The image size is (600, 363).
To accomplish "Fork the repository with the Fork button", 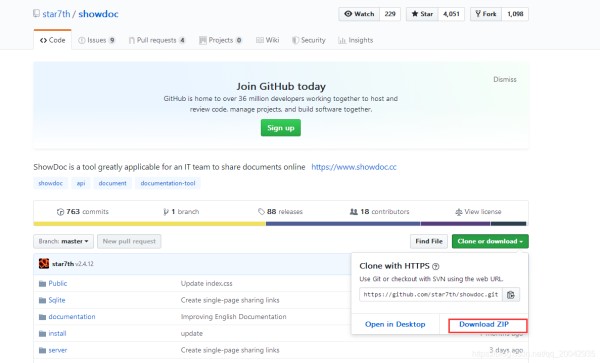I will [486, 14].
